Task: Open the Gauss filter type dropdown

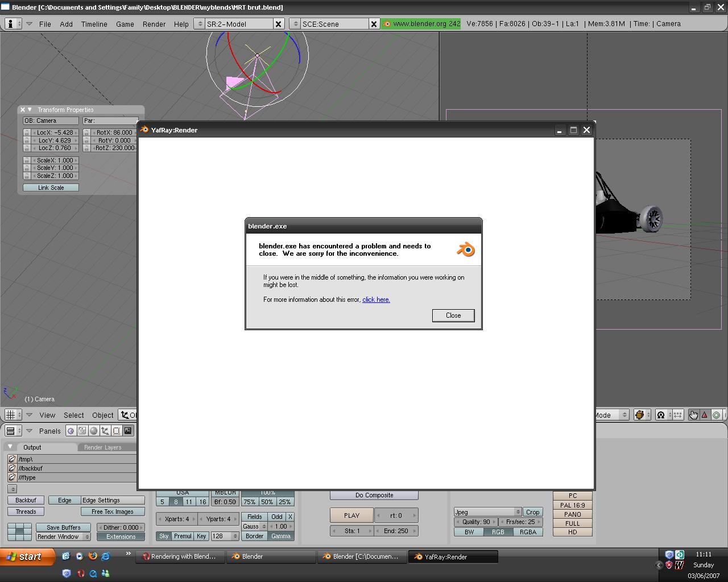Action: [255, 526]
